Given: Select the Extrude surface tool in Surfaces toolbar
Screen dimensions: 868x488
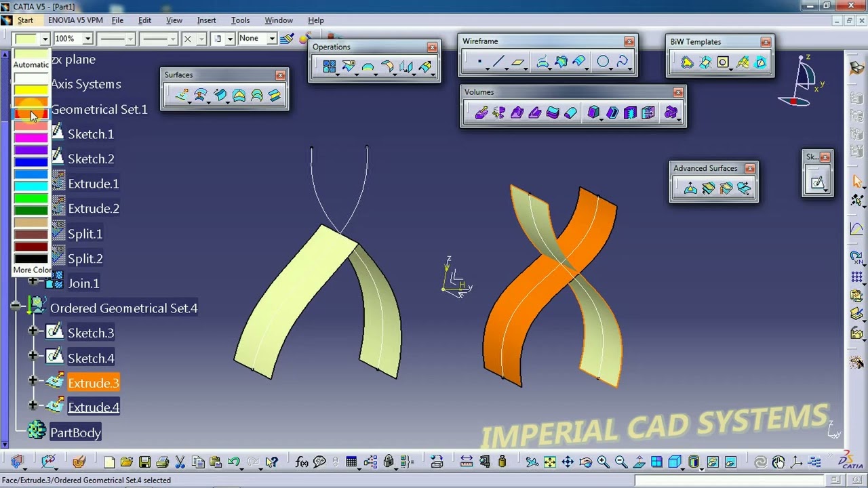Looking at the screenshot, I should coord(182,96).
